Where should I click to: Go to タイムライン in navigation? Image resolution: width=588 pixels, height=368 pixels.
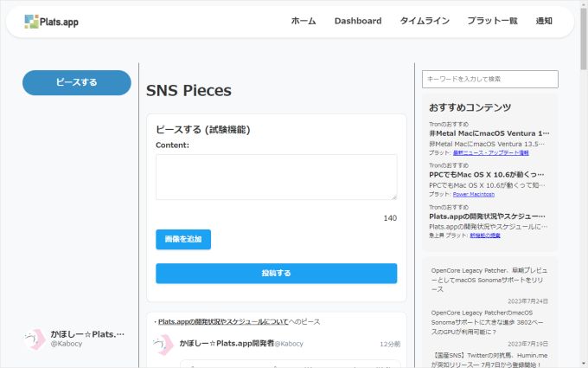[425, 21]
